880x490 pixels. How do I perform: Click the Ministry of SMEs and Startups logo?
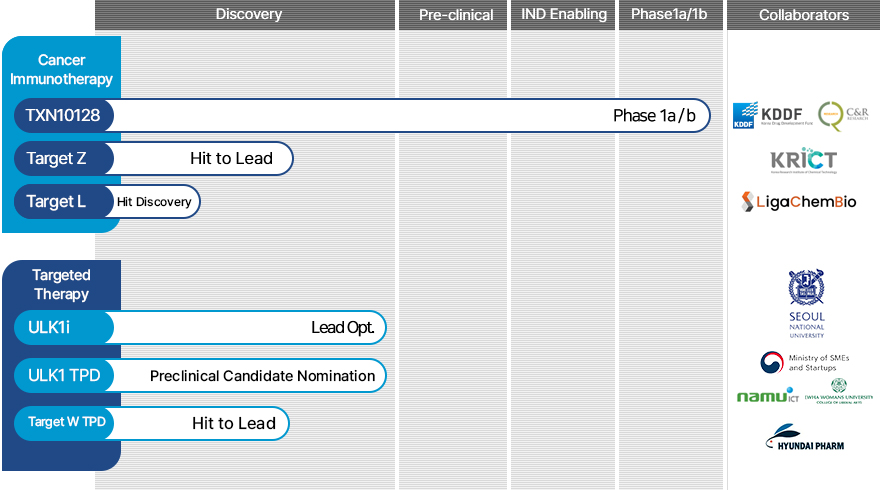(804, 362)
